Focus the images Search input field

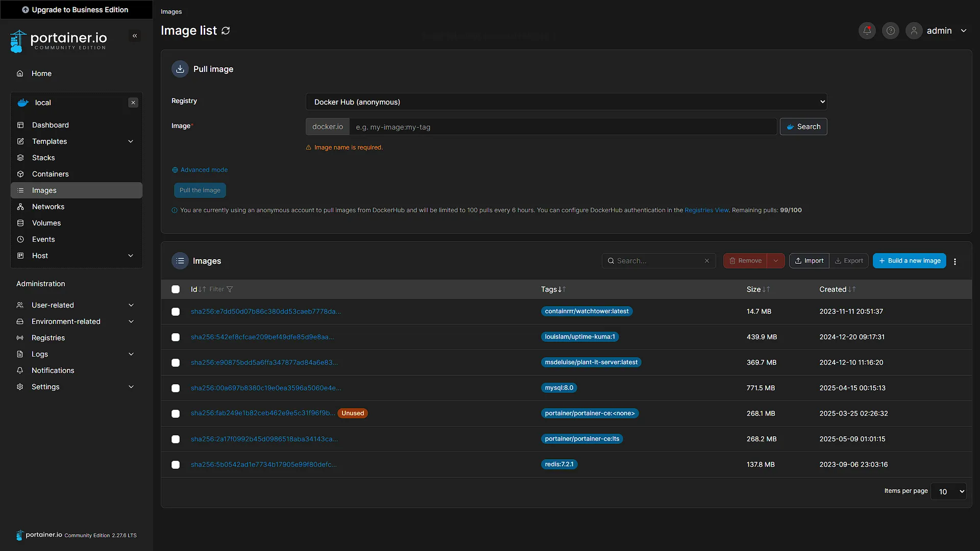[x=658, y=261]
